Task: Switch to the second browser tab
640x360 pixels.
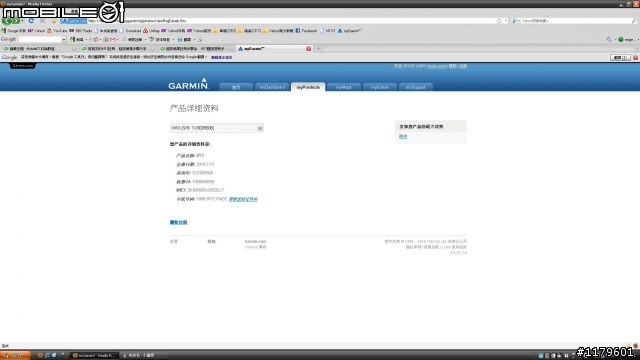Action: coord(117,49)
